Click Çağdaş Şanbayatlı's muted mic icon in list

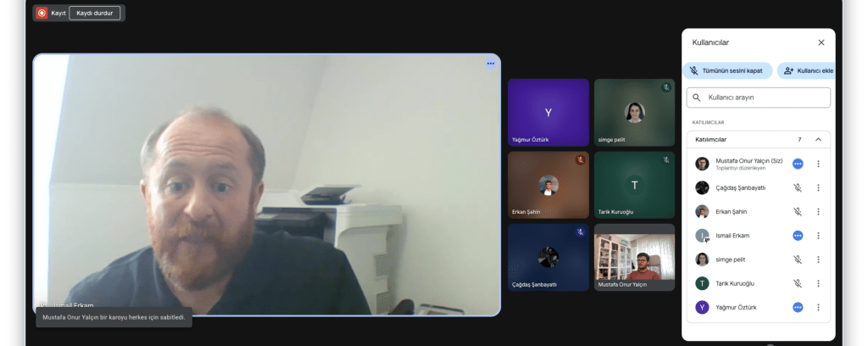coord(798,187)
